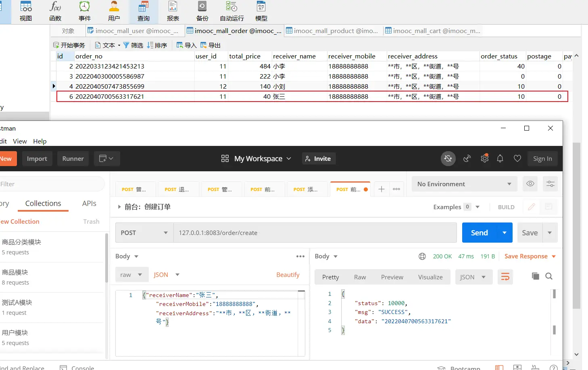Click the Backup icon in Navicat toolbar
Viewport: 588px width, 370px height.
pos(202,11)
